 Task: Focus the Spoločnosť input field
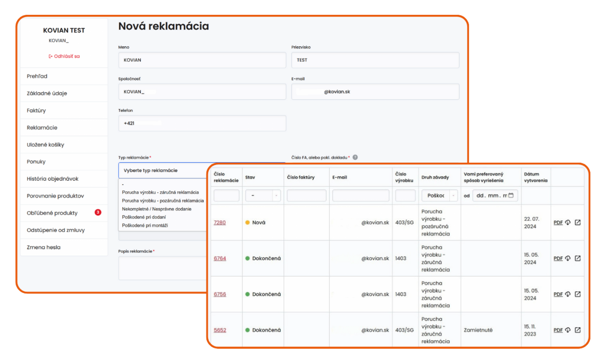point(202,92)
